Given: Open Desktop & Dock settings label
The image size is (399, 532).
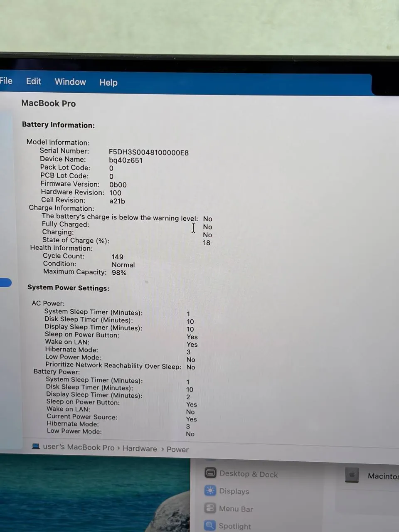Looking at the screenshot, I should 249,474.
